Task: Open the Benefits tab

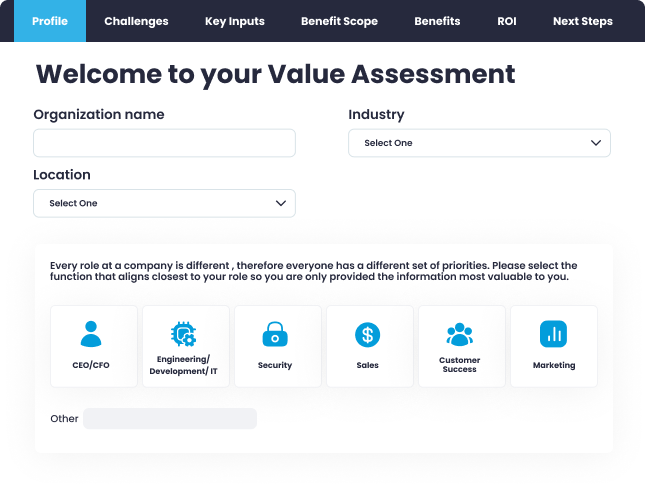Action: point(437,21)
